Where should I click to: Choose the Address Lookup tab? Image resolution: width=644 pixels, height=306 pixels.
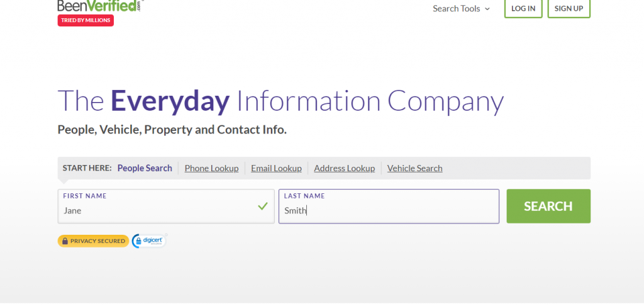coord(344,168)
